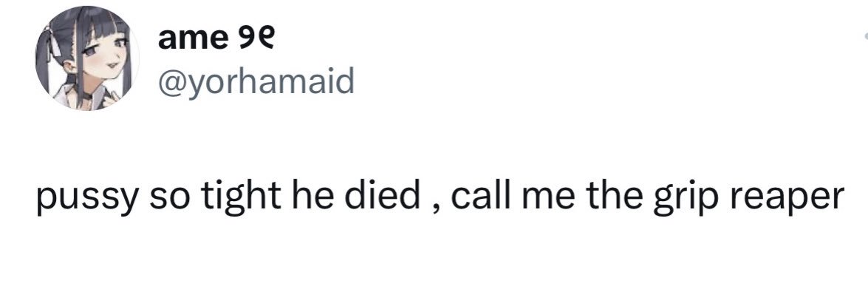Click the partially visible more options icon

(865, 36)
